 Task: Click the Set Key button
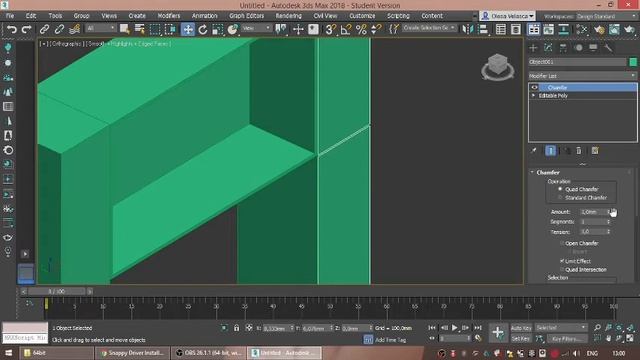[x=521, y=339]
